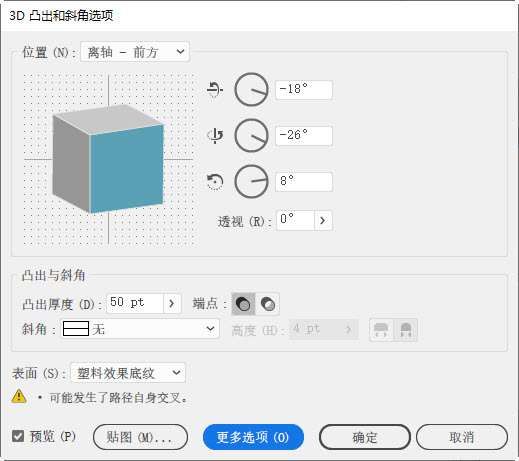519x461 pixels.
Task: Expand the 凸出厚度 extrude depth arrow
Action: (172, 304)
